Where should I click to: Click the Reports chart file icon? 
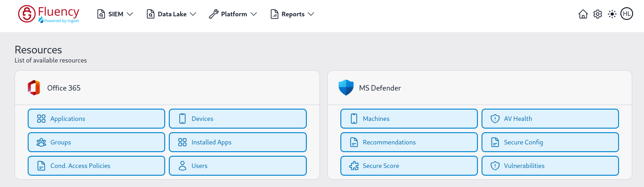point(274,14)
